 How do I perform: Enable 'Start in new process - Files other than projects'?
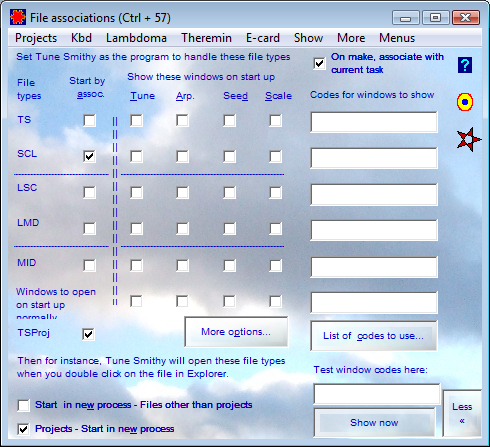pos(24,405)
